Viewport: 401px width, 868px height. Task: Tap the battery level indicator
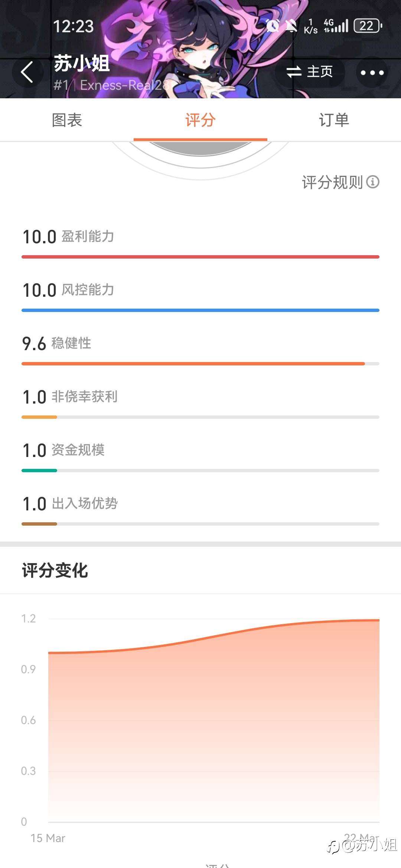[x=368, y=26]
